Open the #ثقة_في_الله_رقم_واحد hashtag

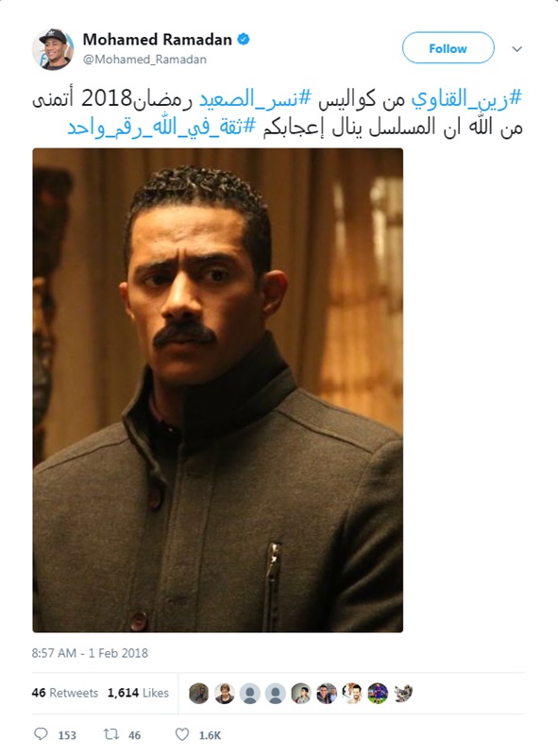tap(161, 128)
